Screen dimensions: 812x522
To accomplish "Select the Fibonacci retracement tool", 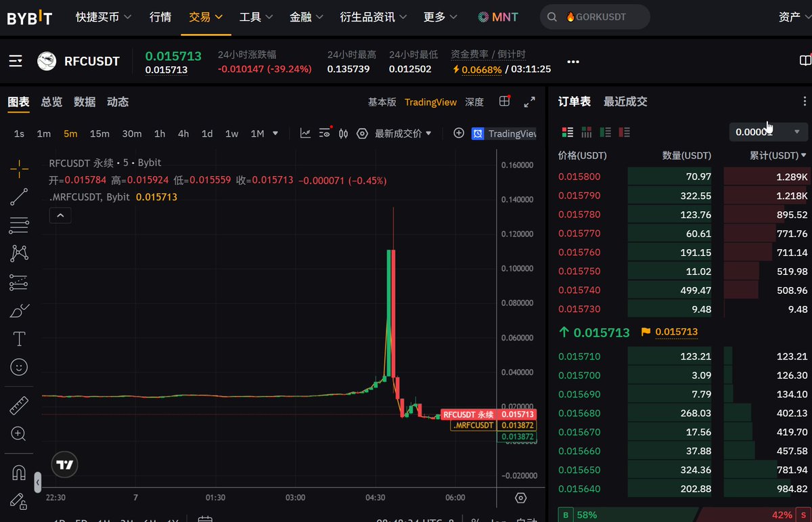I will point(19,225).
